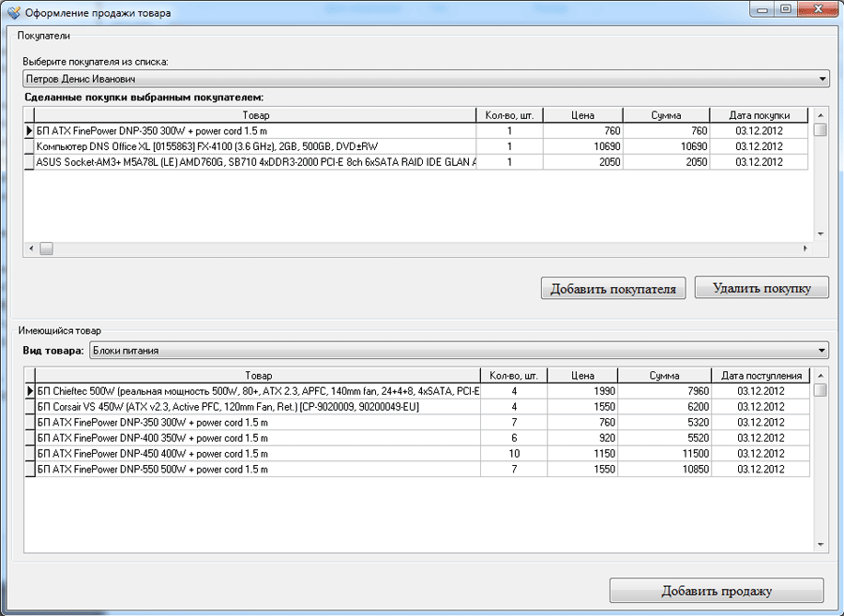Select goods row 'FinePower DNP-450 400W'
This screenshot has height=616, width=844.
click(x=417, y=454)
